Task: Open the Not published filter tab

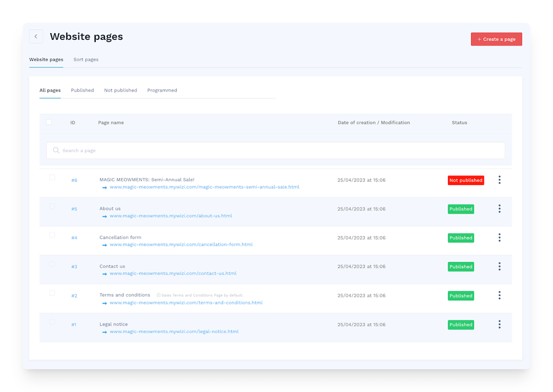Action: (121, 90)
